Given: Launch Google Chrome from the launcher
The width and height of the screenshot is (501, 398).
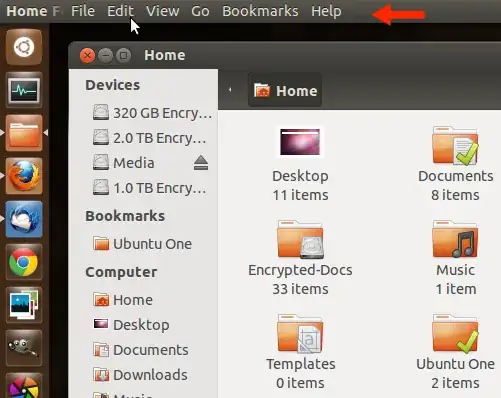Looking at the screenshot, I should [x=24, y=262].
